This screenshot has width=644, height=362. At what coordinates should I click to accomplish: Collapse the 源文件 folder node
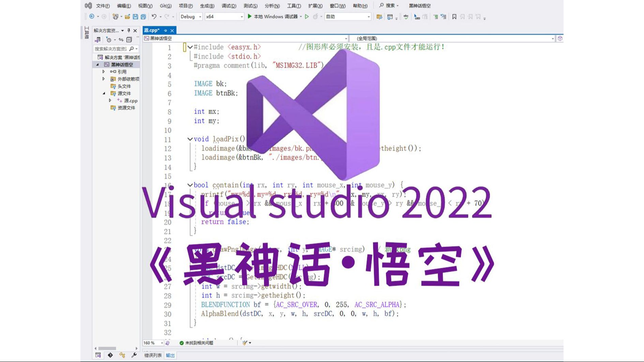pos(104,93)
